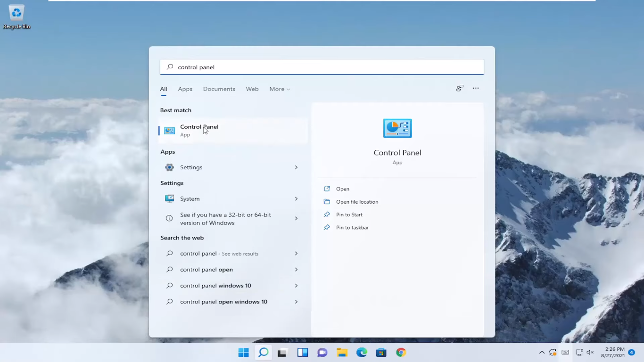644x362 pixels.
Task: Expand the 'control panel open' chevron
Action: [296, 270]
